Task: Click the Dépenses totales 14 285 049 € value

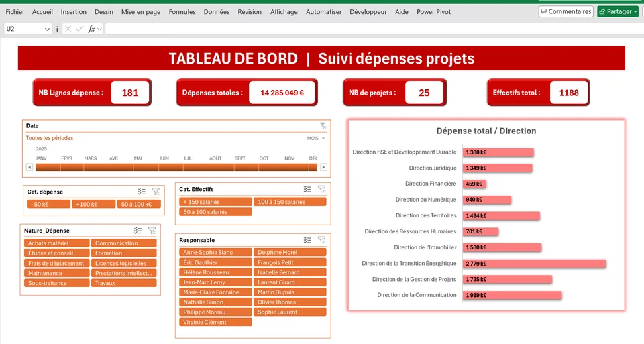Action: [x=282, y=93]
